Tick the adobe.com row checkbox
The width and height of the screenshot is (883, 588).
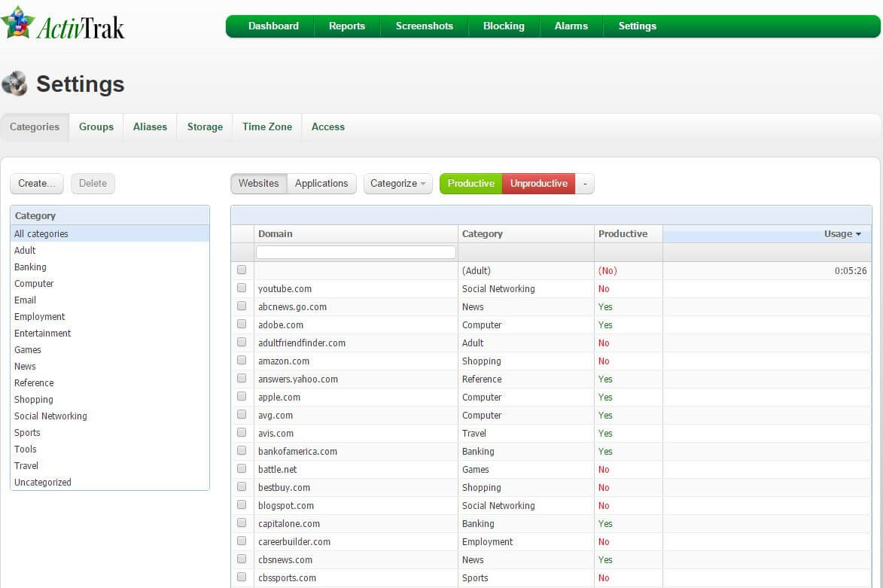tap(242, 324)
